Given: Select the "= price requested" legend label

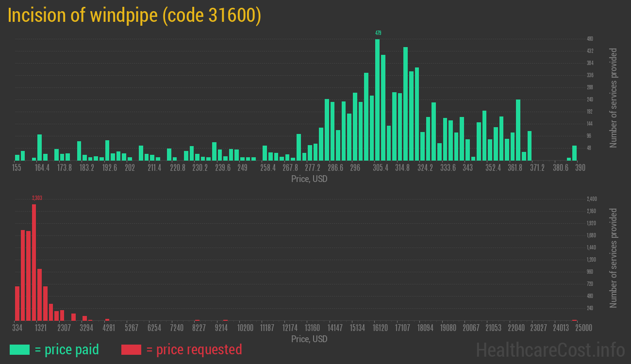Looking at the screenshot, I should (x=194, y=349).
